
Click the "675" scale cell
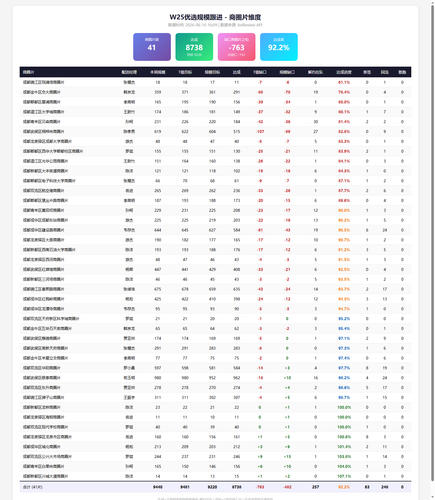pyautogui.click(x=158, y=289)
